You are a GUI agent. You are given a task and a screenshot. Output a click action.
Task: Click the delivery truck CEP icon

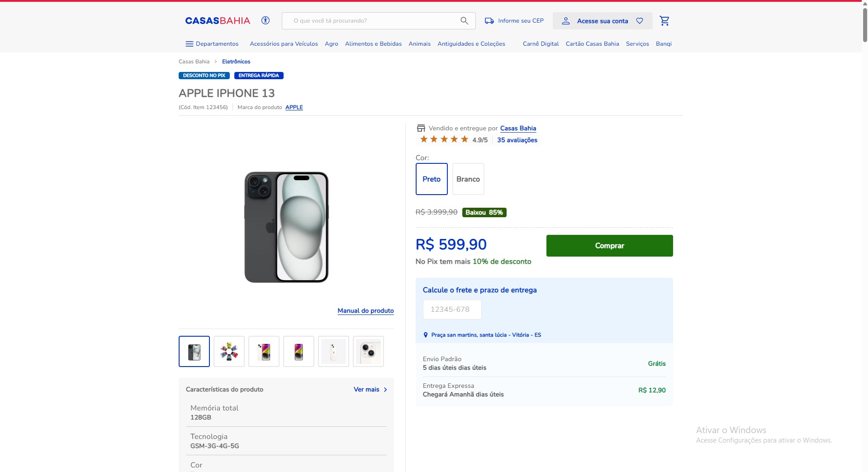coord(489,21)
